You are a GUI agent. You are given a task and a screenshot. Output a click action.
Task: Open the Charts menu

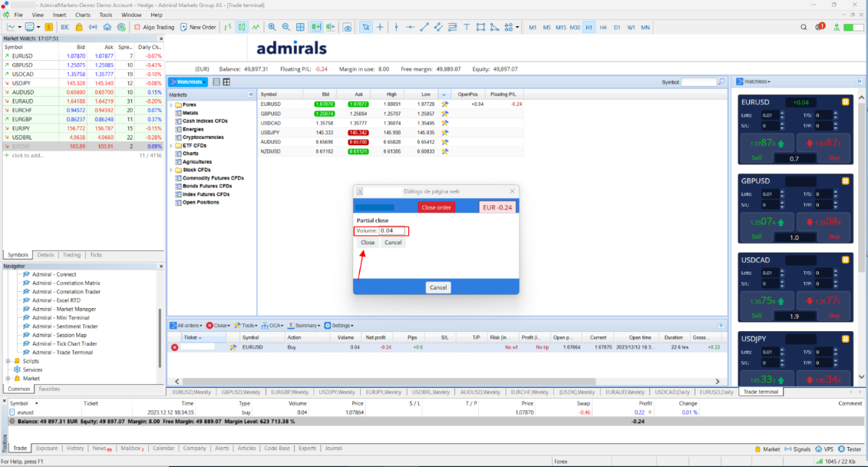pyautogui.click(x=82, y=15)
